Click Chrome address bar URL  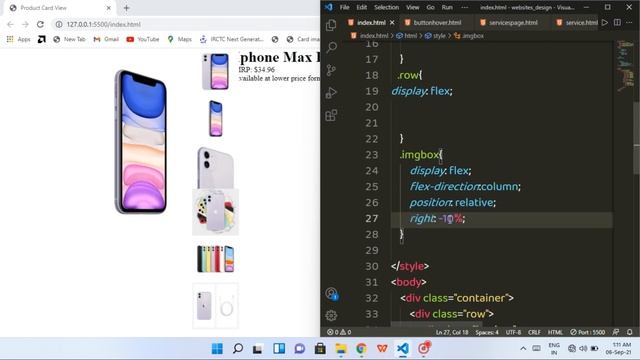(x=104, y=24)
